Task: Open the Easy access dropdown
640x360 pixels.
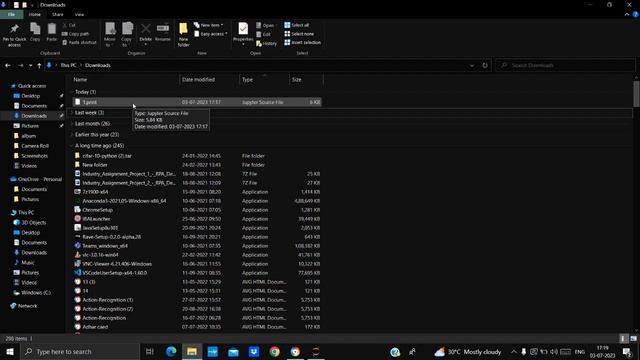Action: [211, 34]
